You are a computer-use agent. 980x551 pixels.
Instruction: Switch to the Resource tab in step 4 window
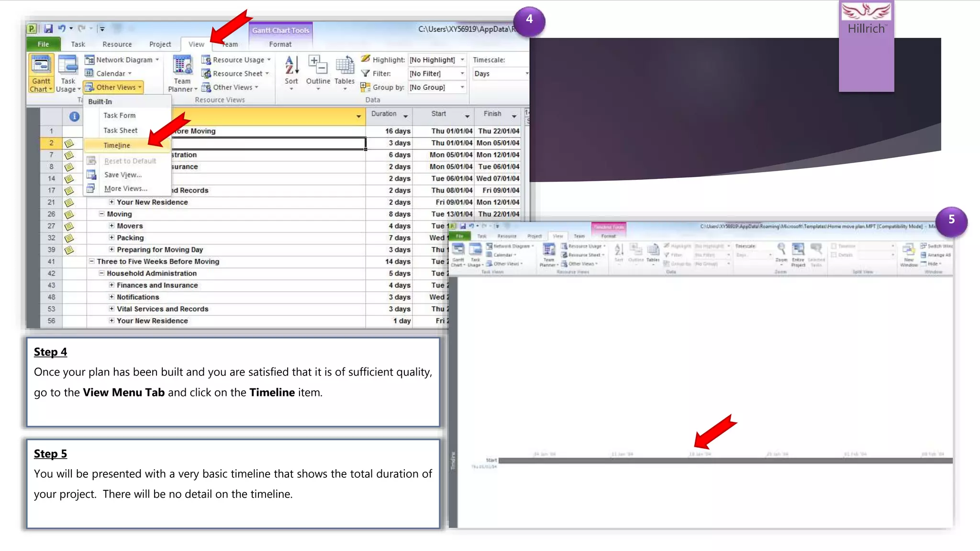117,44
